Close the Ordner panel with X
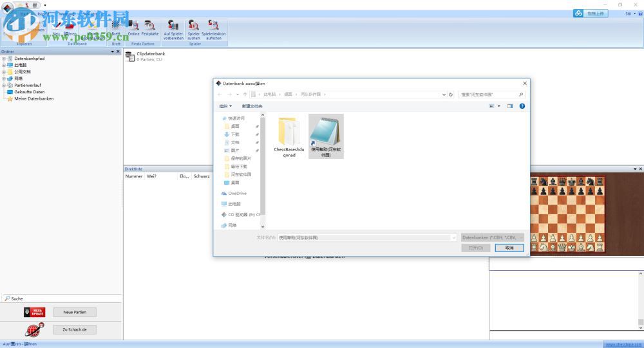644x348 pixels. 118,51
